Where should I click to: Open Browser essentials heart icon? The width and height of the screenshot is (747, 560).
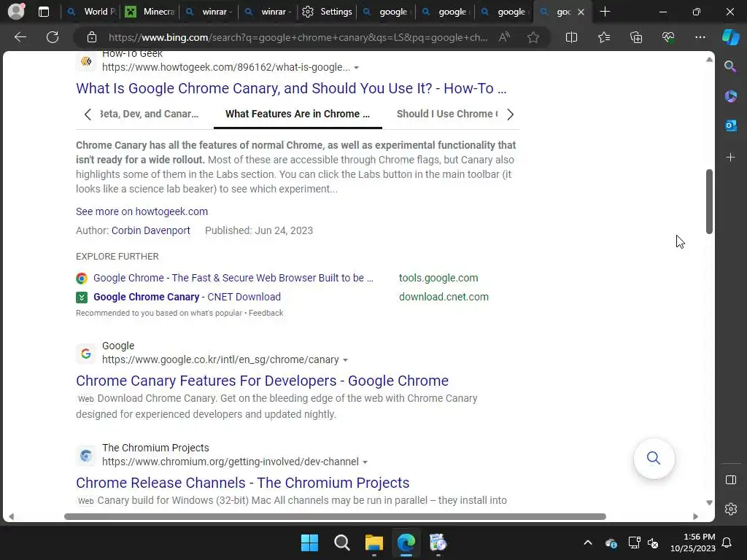(668, 37)
